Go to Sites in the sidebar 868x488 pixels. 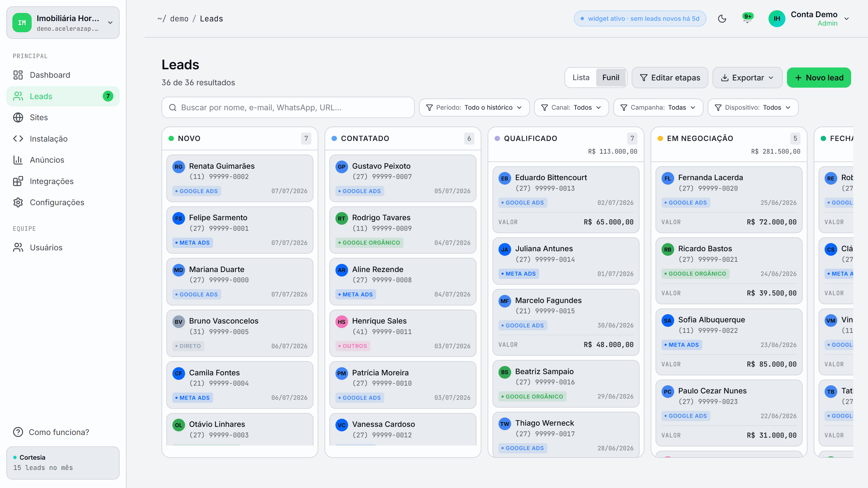pos(63,117)
